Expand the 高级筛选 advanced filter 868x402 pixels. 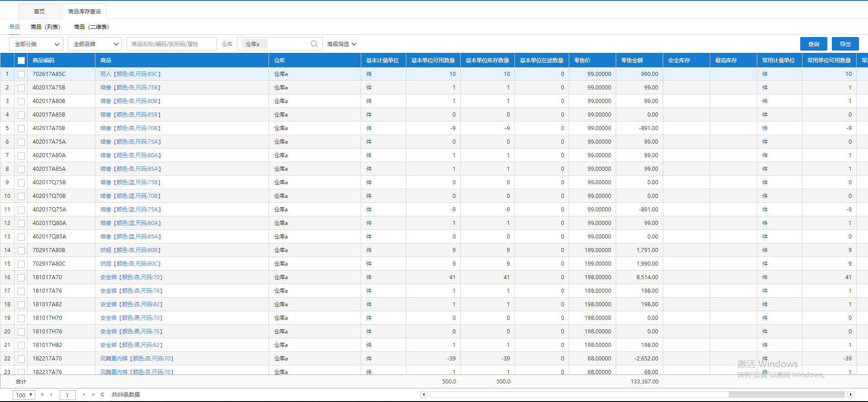pyautogui.click(x=342, y=44)
